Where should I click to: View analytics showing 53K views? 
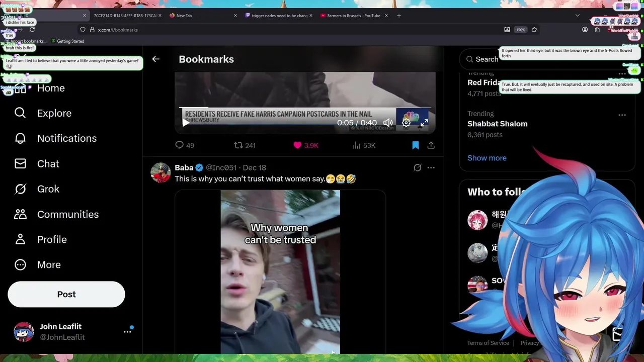click(x=364, y=145)
